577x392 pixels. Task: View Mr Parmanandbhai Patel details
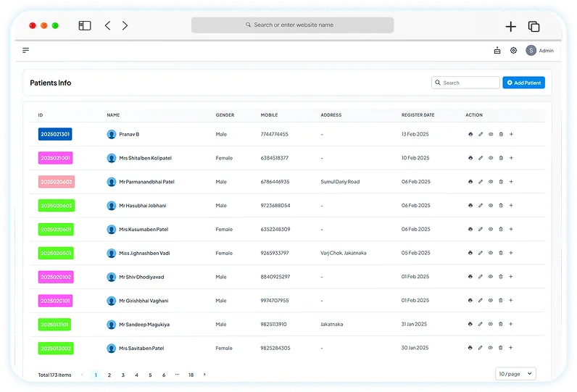pos(491,182)
